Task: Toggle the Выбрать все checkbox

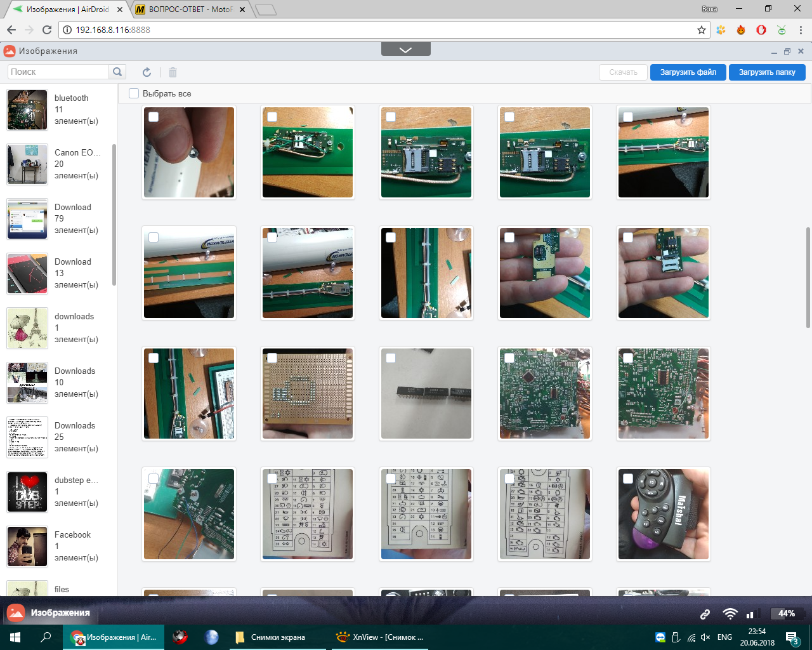Action: pos(134,93)
